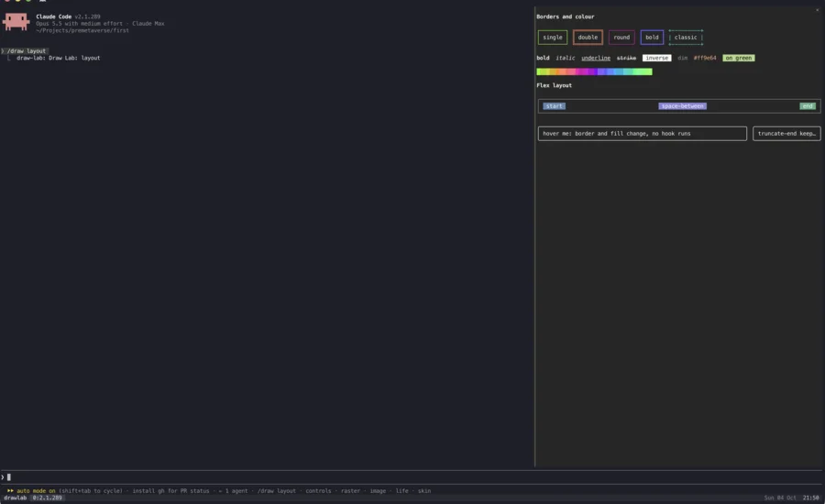The image size is (825, 504).
Task: Select the 0:2.1.289 window tab in status bar
Action: [x=48, y=498]
